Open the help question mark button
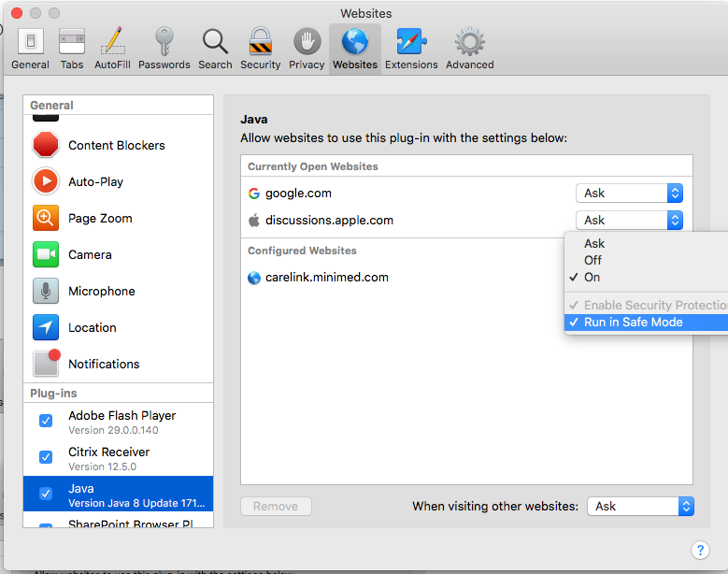The image size is (728, 574). [x=700, y=551]
